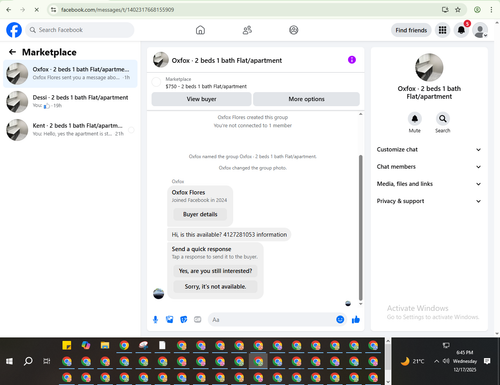Open the Dessi apartment conversation
Image resolution: width=500 pixels, height=385 pixels.
70,101
